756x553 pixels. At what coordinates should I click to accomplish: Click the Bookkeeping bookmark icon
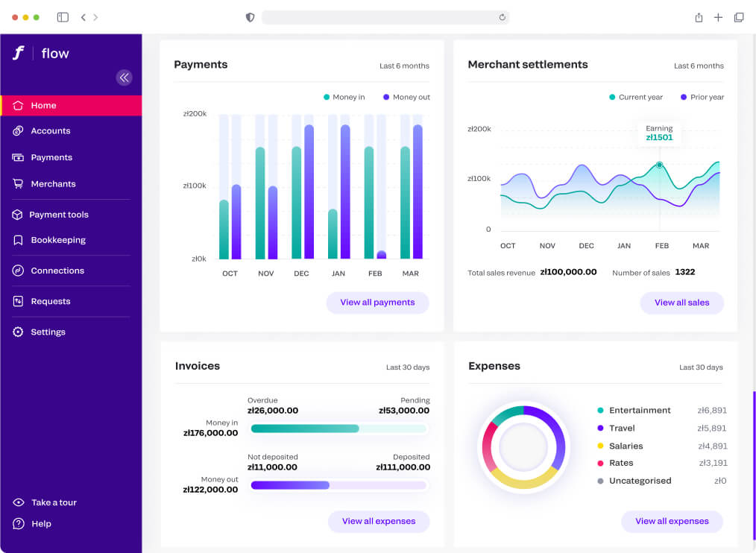point(18,241)
